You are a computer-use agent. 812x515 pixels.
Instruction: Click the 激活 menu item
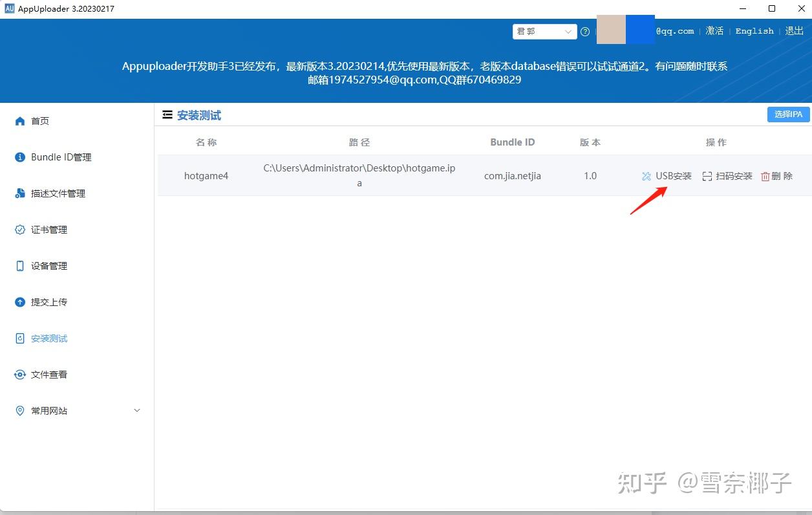(714, 31)
